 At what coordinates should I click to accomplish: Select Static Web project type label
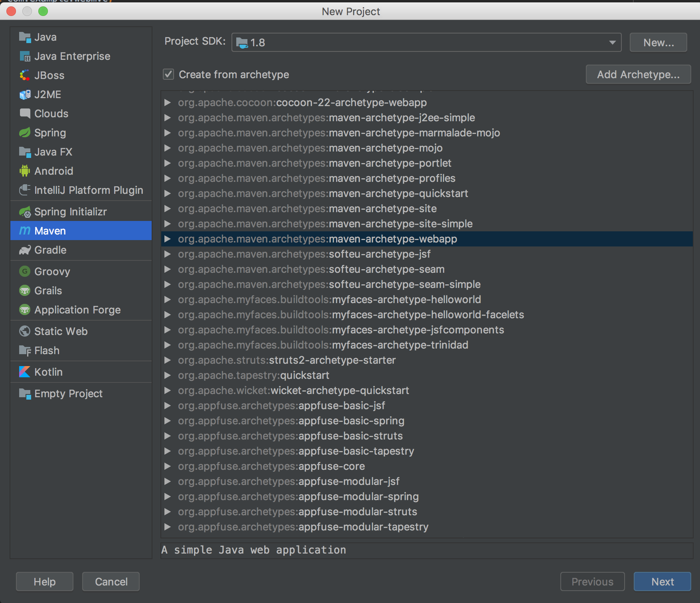[x=61, y=331]
